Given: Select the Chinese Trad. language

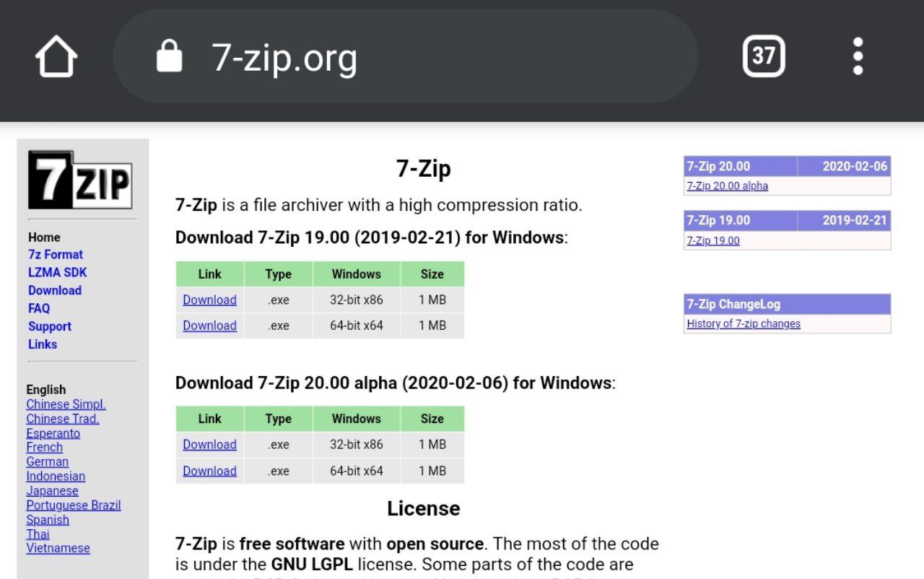Looking at the screenshot, I should pyautogui.click(x=63, y=419).
